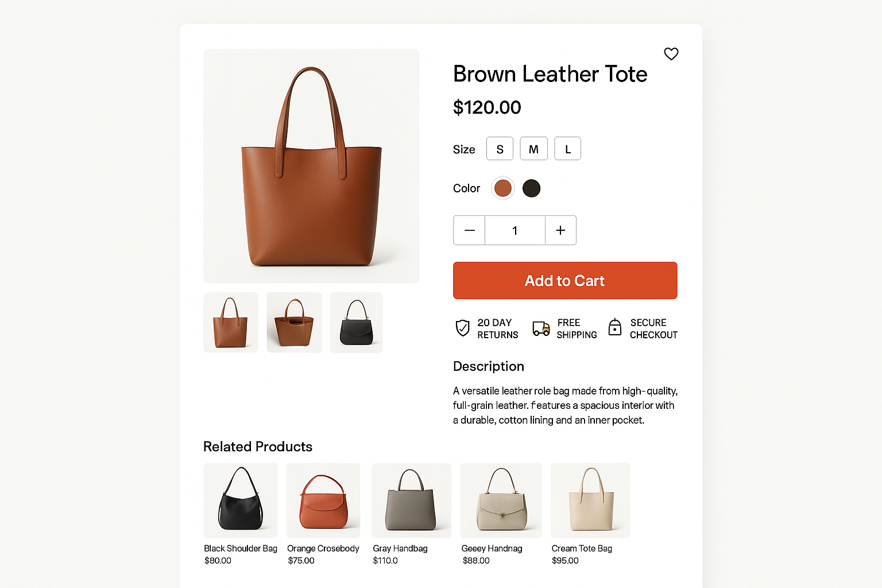Viewport: 882px width, 588px height.
Task: Decrease quantity with the minus icon
Action: pyautogui.click(x=469, y=230)
